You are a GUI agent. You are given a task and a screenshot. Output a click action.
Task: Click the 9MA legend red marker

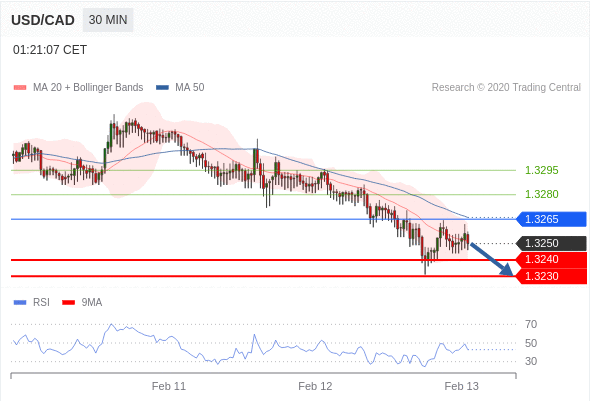click(x=68, y=302)
